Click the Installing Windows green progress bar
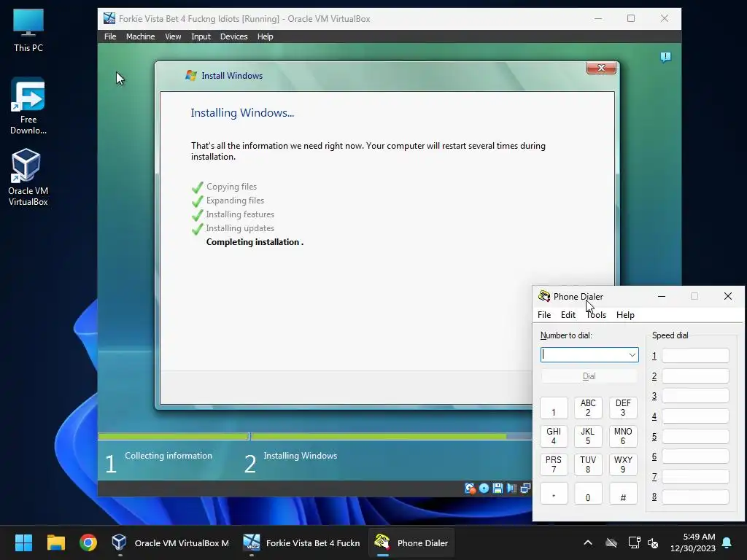 [x=379, y=436]
